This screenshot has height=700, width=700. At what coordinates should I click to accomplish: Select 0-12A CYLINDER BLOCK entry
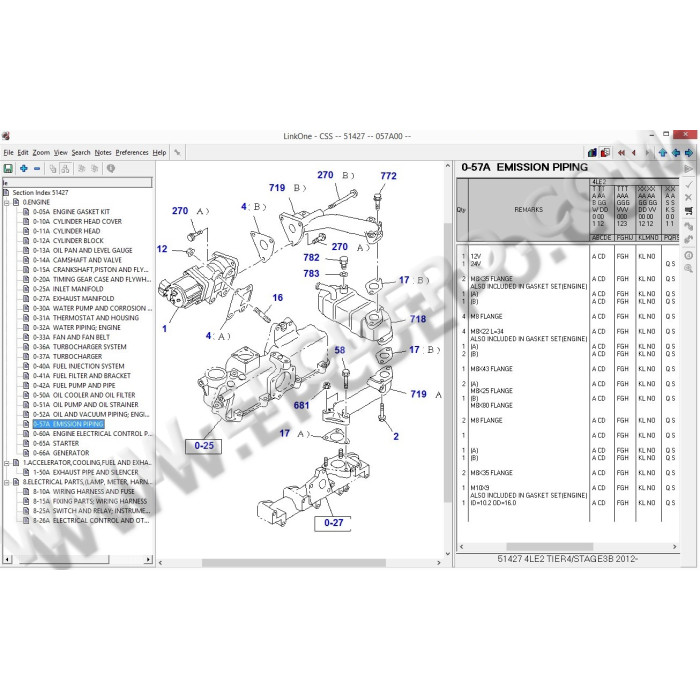click(68, 241)
